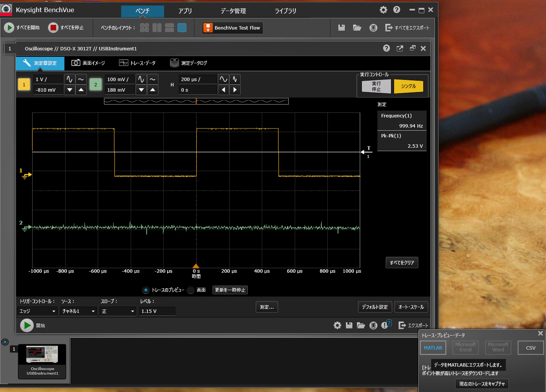
Task: Click the narrow sine wave icon beside 200 µs /
Action: 235,79
